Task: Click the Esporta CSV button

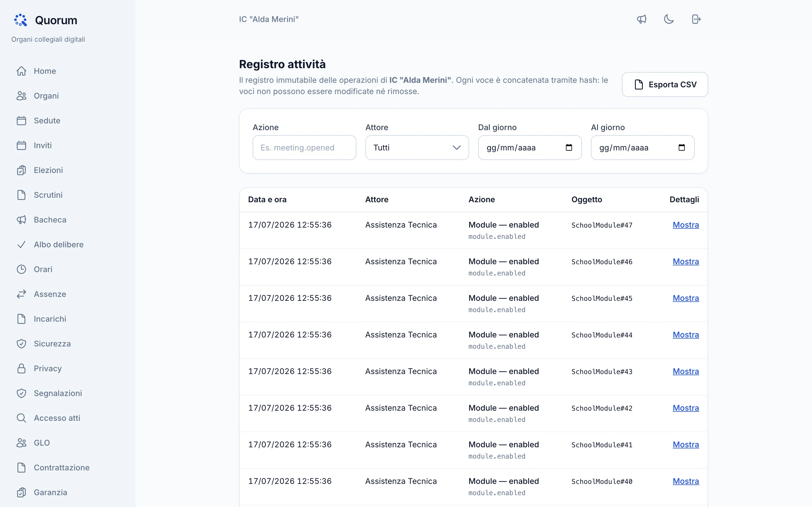Action: pos(665,84)
